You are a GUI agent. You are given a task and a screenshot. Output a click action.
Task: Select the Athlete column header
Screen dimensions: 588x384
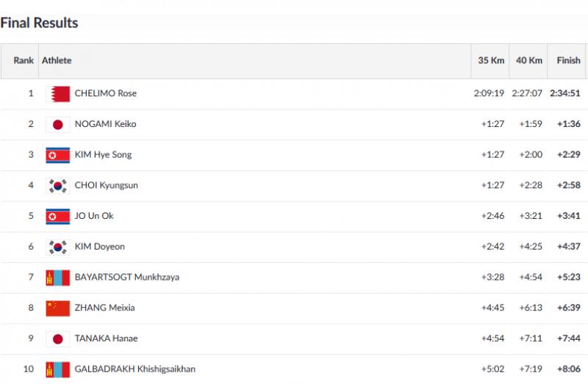(x=57, y=60)
